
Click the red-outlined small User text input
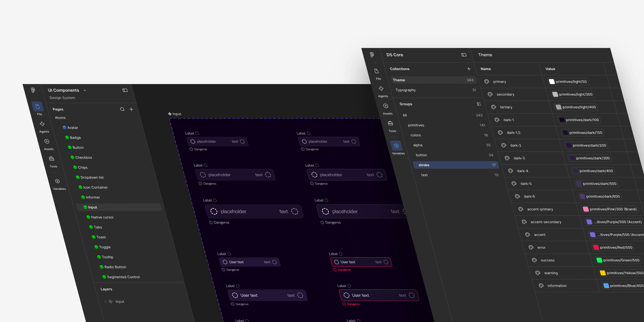tap(361, 262)
